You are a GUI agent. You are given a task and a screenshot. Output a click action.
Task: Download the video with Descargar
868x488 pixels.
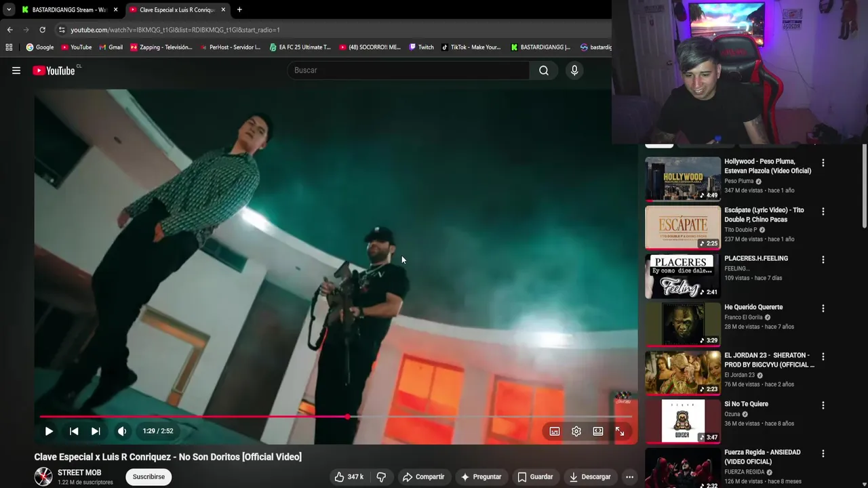(x=590, y=477)
